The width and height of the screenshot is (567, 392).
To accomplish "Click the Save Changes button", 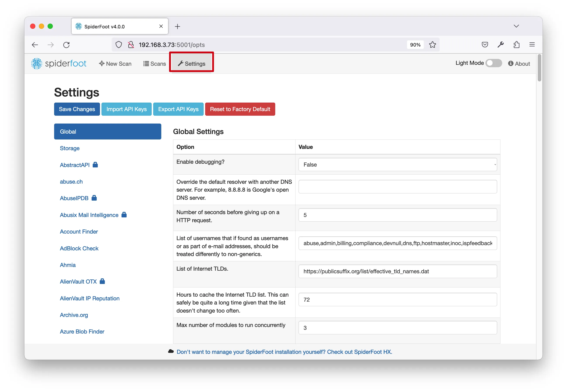I will pos(77,109).
